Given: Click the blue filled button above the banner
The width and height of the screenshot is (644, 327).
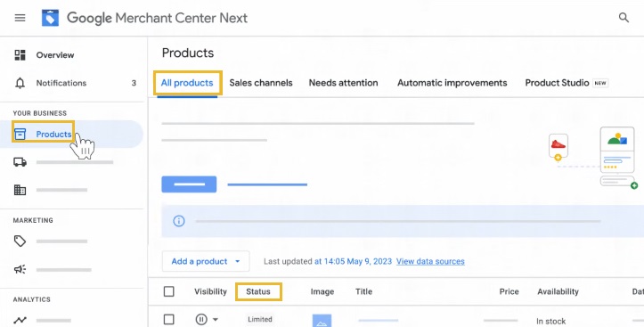Looking at the screenshot, I should click(189, 184).
